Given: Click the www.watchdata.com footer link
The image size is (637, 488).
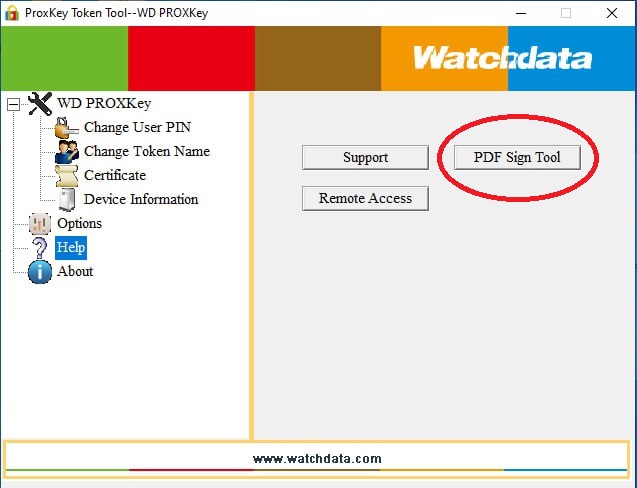Looking at the screenshot, I should pos(317,459).
